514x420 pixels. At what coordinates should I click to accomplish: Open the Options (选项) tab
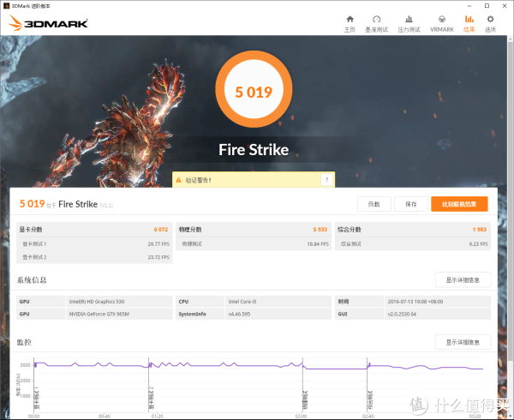tap(490, 24)
